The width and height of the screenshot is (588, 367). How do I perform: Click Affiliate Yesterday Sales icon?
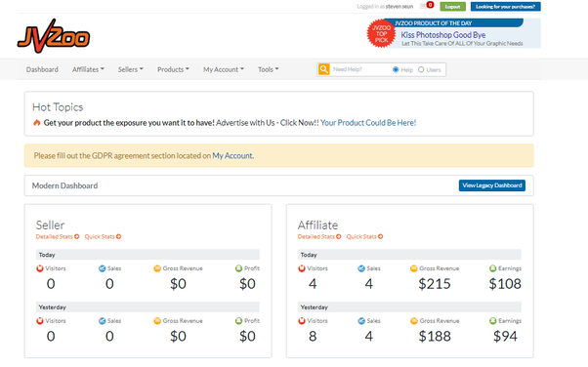pyautogui.click(x=361, y=321)
